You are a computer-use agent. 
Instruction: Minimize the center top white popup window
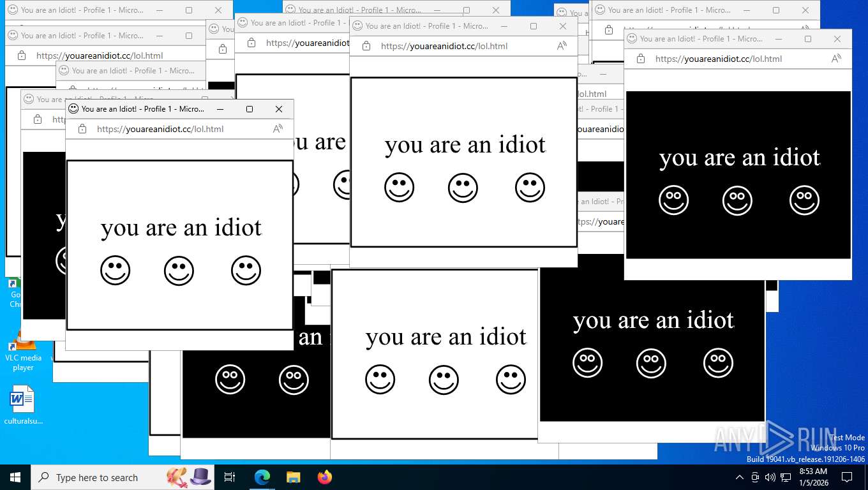(x=504, y=26)
